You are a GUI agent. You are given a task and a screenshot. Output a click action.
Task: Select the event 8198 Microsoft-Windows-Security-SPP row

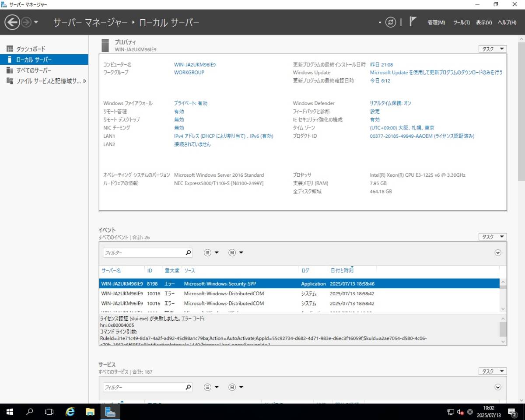click(299, 283)
